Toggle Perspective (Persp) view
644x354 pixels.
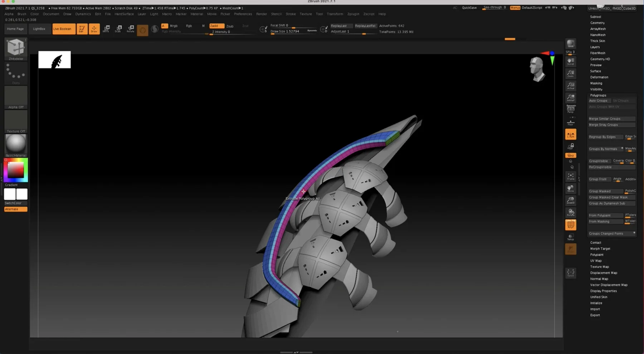click(x=571, y=109)
